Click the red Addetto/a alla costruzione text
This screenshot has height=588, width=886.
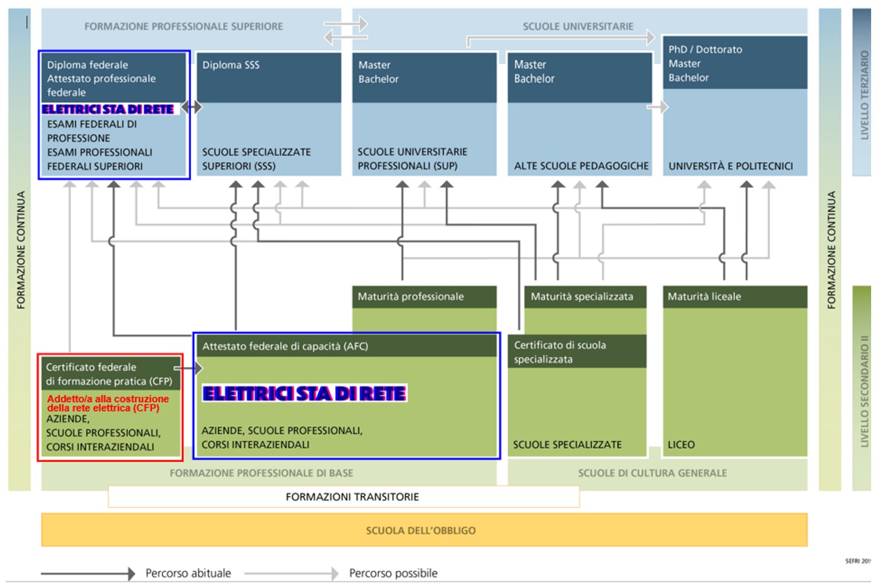[108, 403]
